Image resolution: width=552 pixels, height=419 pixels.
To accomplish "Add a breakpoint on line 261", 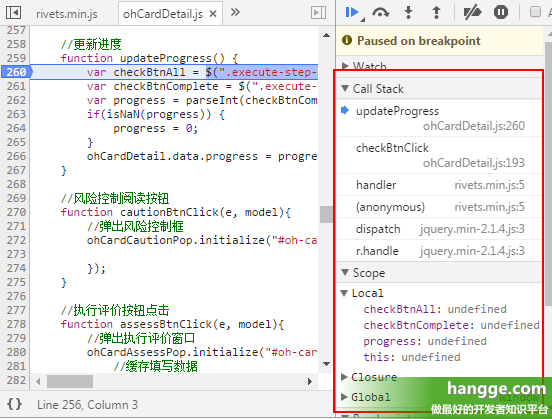I will coord(16,86).
